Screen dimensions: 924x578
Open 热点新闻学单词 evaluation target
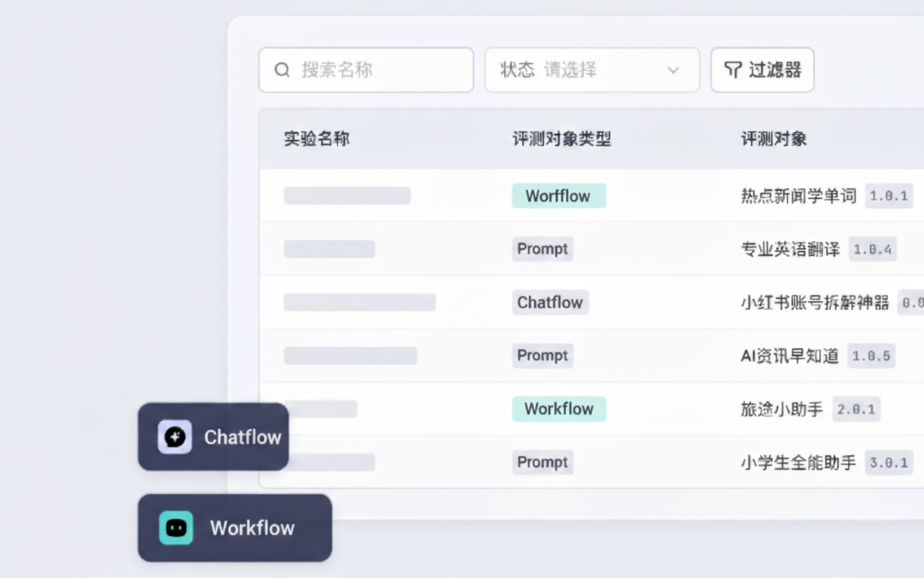pyautogui.click(x=798, y=196)
